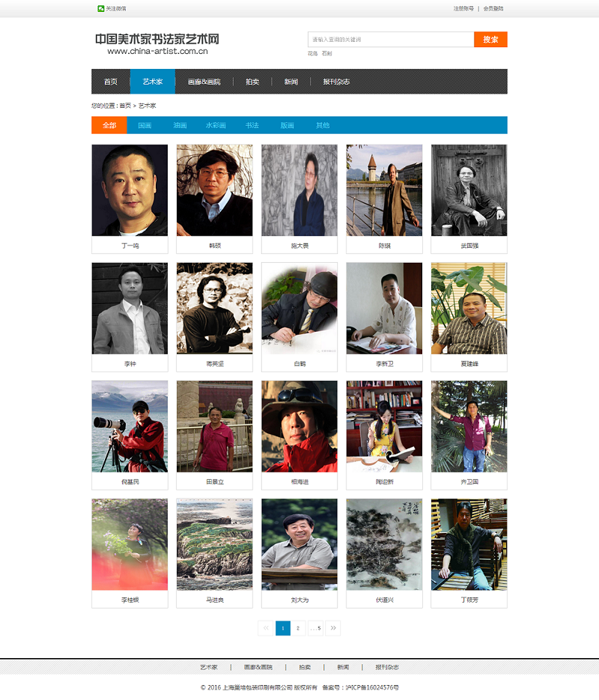Click the WeChat follow icon (关注微信)

pos(100,8)
